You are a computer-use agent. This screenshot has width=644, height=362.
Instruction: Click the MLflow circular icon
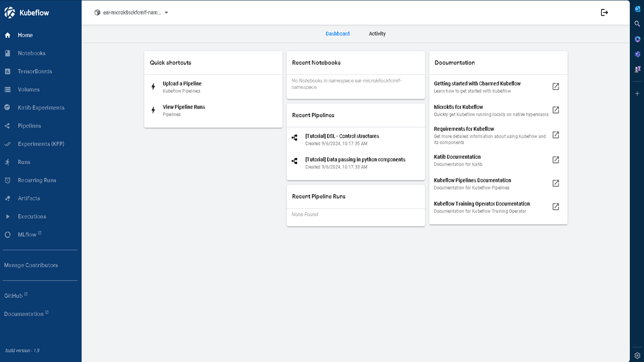click(8, 234)
